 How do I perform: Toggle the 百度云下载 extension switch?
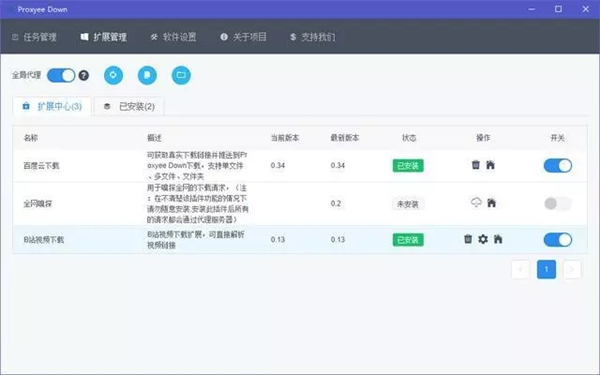coord(558,166)
